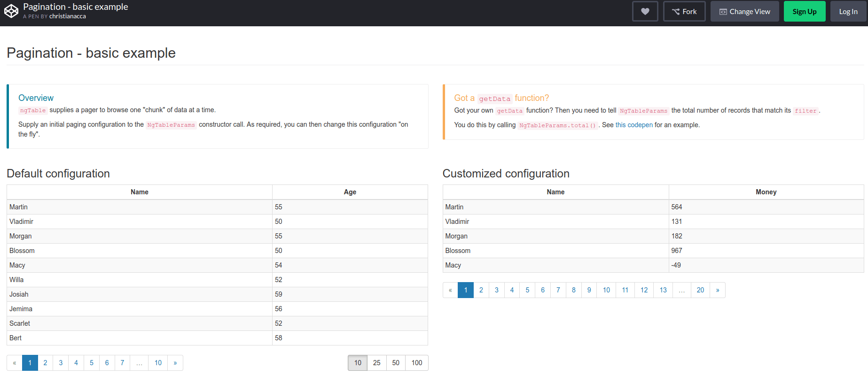
Task: Click the Log In button
Action: pyautogui.click(x=848, y=12)
